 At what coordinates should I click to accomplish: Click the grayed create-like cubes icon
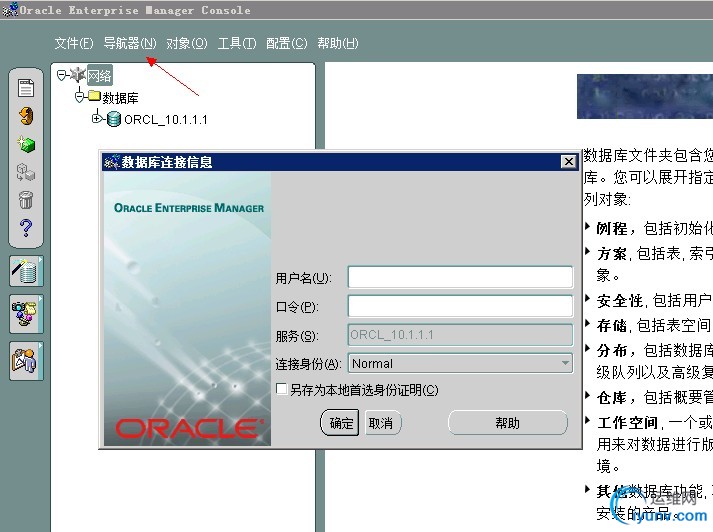coord(26,172)
